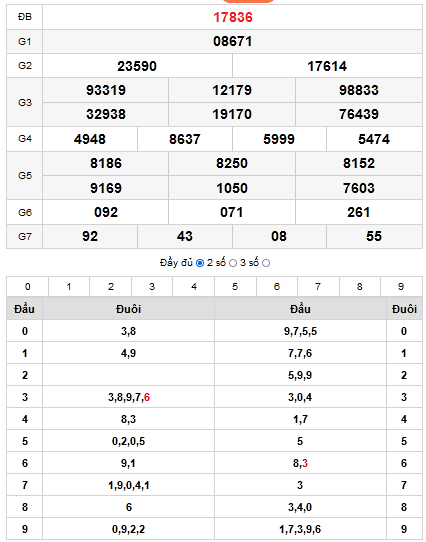Click digit filter tab 2
This screenshot has height=542, width=426.
pyautogui.click(x=111, y=287)
